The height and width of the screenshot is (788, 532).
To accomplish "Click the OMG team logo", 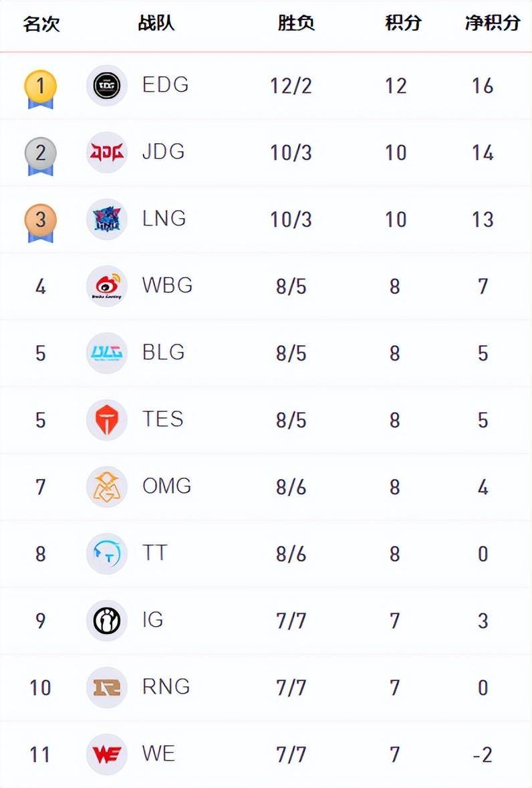I will (x=106, y=487).
